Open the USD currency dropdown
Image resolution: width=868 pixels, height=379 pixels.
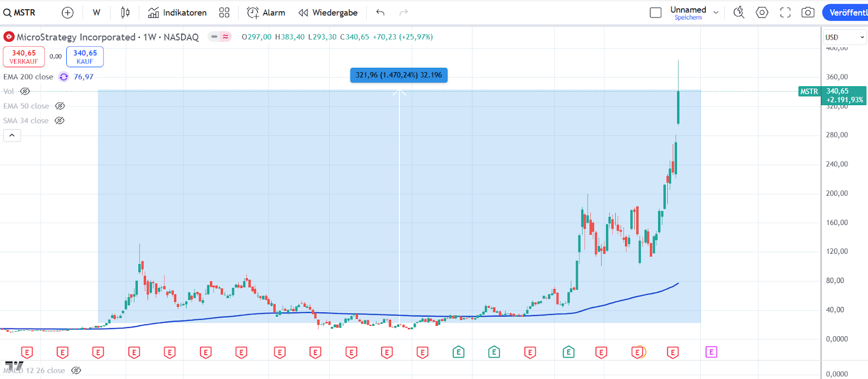[x=845, y=37]
